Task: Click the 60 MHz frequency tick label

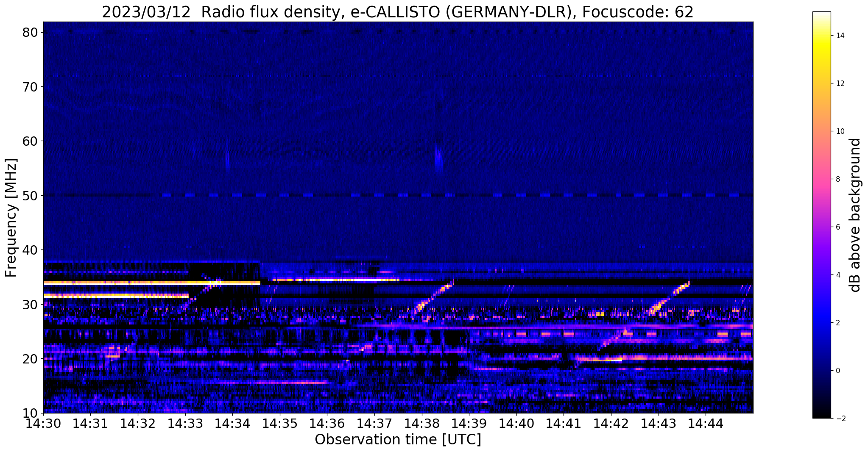Action: (31, 141)
